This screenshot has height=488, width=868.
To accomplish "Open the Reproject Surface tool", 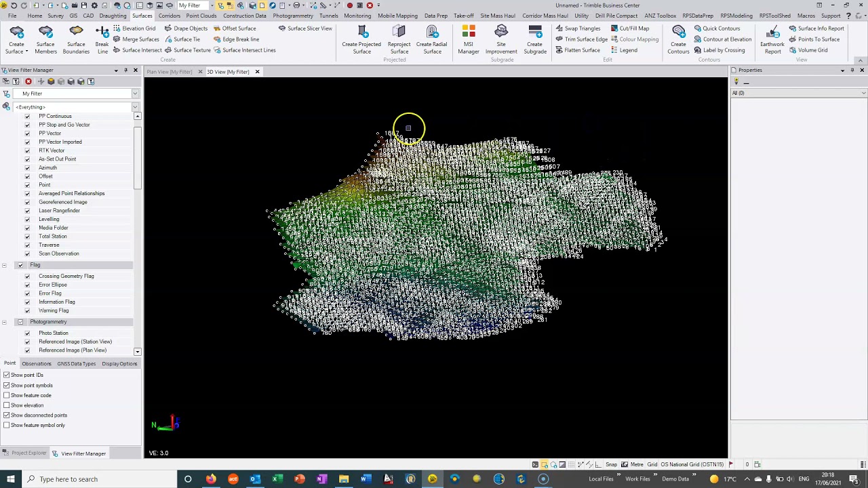I will click(399, 39).
